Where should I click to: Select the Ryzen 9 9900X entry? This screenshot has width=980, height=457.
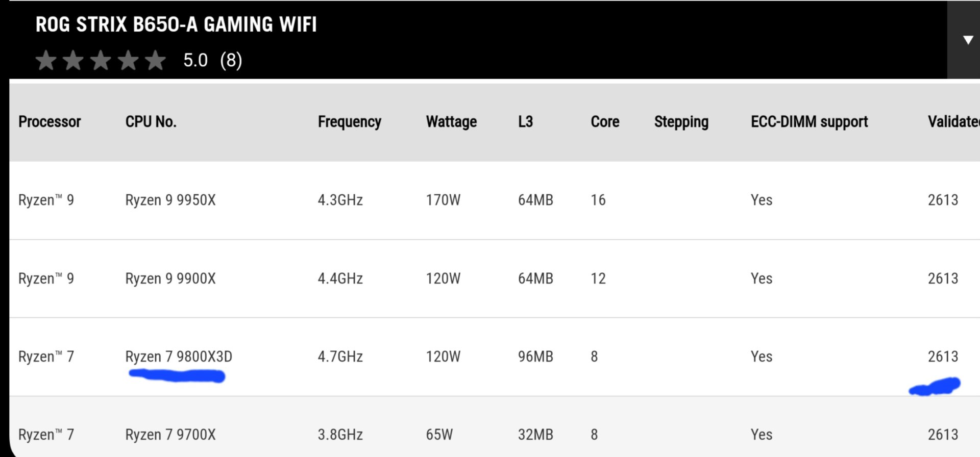click(170, 278)
